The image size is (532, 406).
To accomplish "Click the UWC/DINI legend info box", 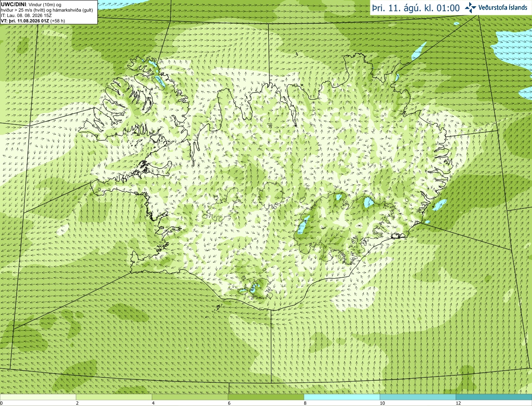I will coord(49,12).
